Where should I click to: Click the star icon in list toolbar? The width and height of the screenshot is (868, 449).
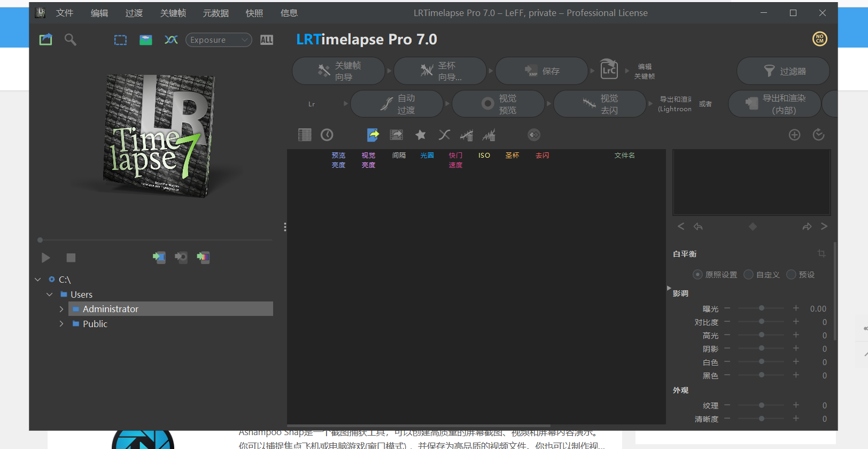[x=421, y=135]
